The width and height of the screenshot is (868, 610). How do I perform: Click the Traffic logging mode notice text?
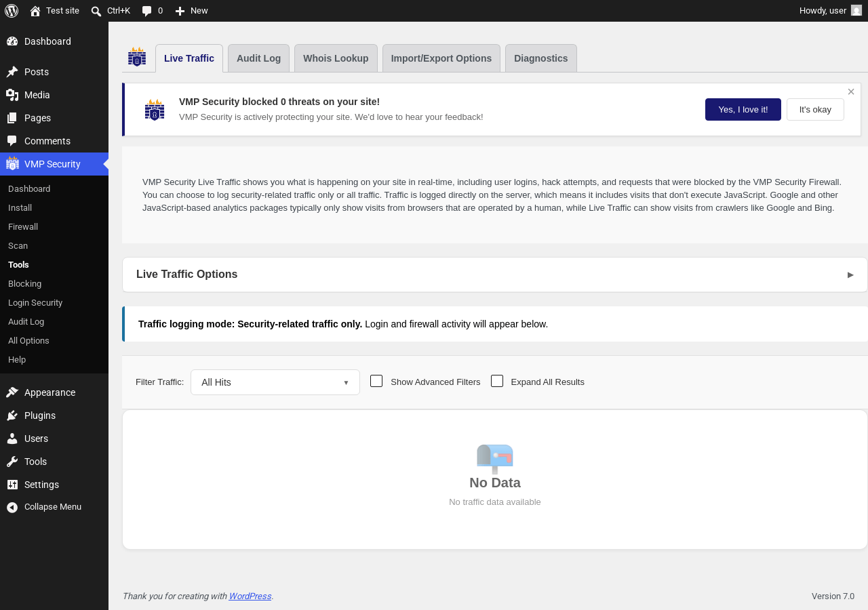coord(343,324)
